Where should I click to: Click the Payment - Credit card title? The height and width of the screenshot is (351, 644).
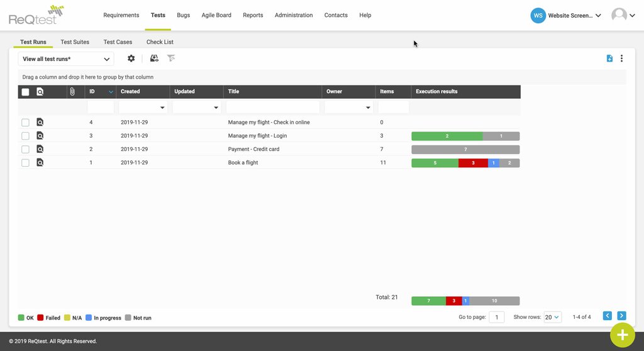[254, 149]
